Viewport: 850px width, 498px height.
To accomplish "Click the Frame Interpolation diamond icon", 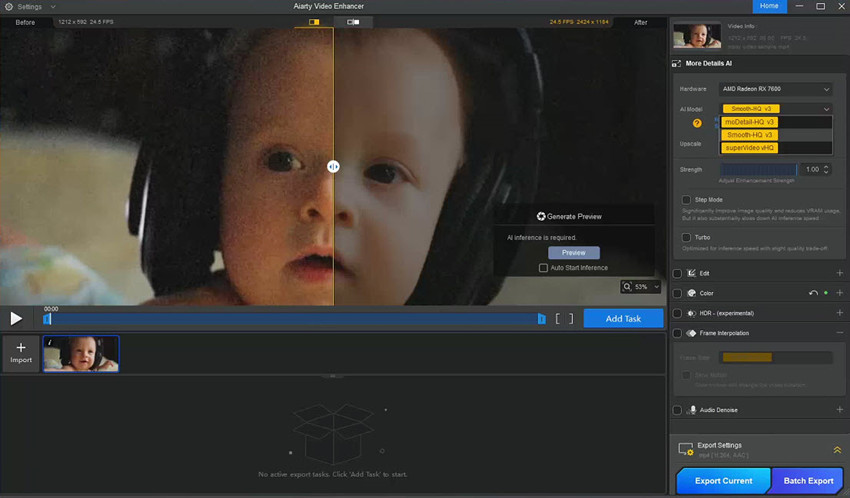I will pyautogui.click(x=691, y=333).
